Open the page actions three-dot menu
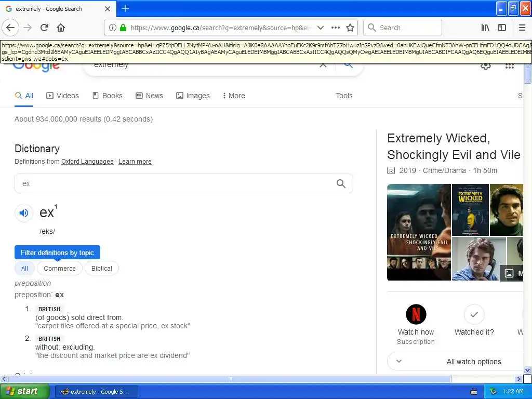 [336, 28]
